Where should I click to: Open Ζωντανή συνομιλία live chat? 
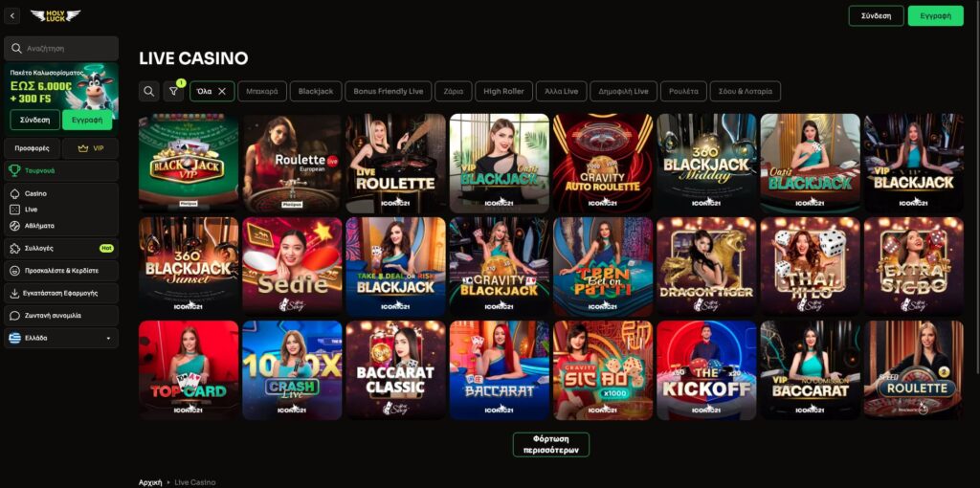pos(61,316)
